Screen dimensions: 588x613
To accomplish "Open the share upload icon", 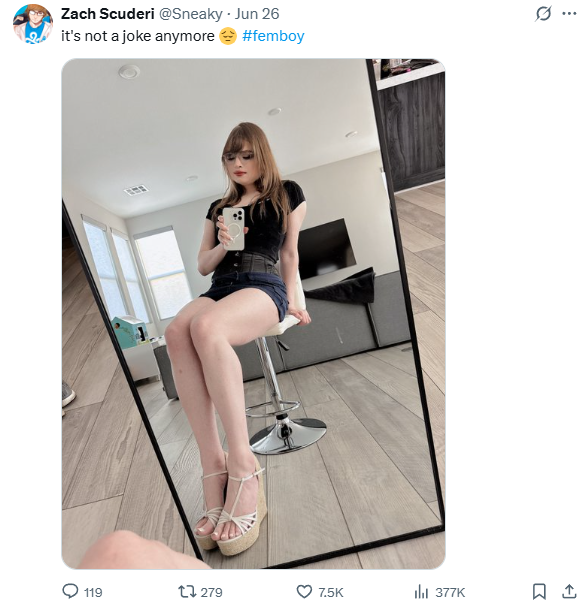I will tap(569, 591).
